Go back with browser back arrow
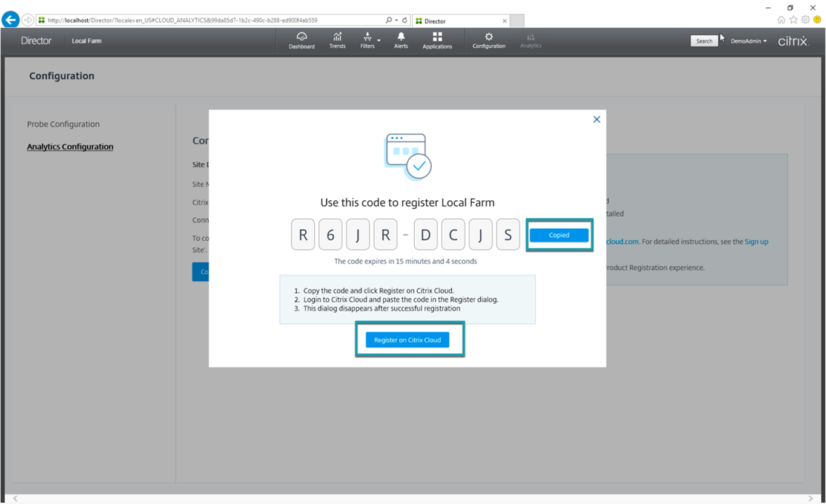Image resolution: width=826 pixels, height=504 pixels. click(10, 20)
